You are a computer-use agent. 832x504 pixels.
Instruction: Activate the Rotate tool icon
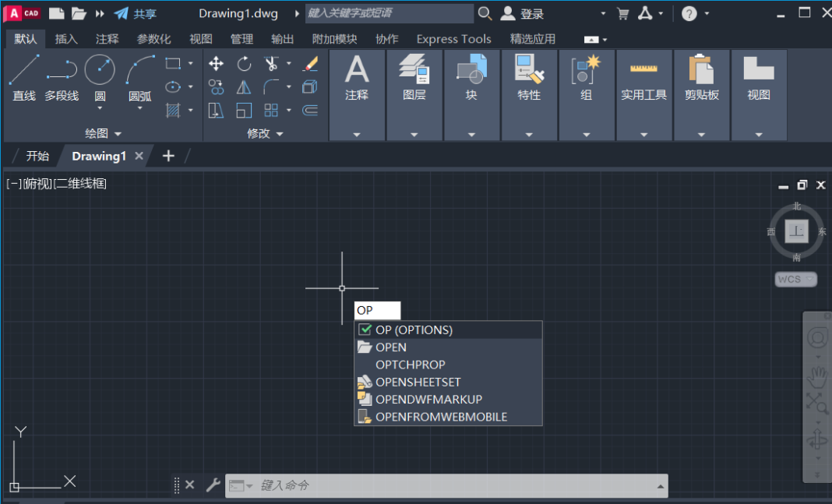244,64
